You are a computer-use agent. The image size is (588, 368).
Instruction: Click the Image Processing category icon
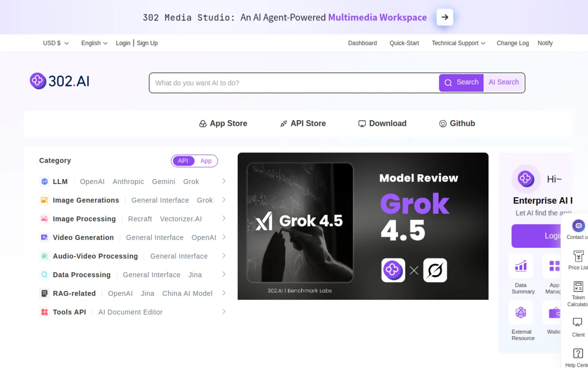click(45, 219)
